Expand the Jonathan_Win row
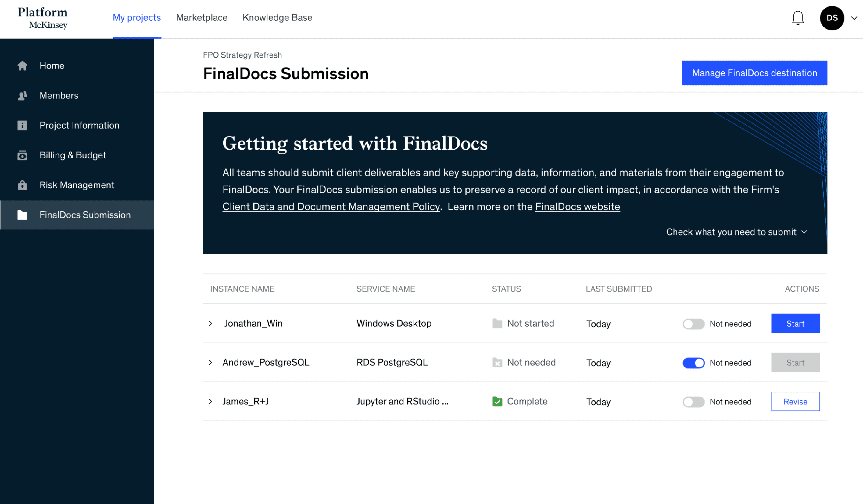 (x=210, y=324)
